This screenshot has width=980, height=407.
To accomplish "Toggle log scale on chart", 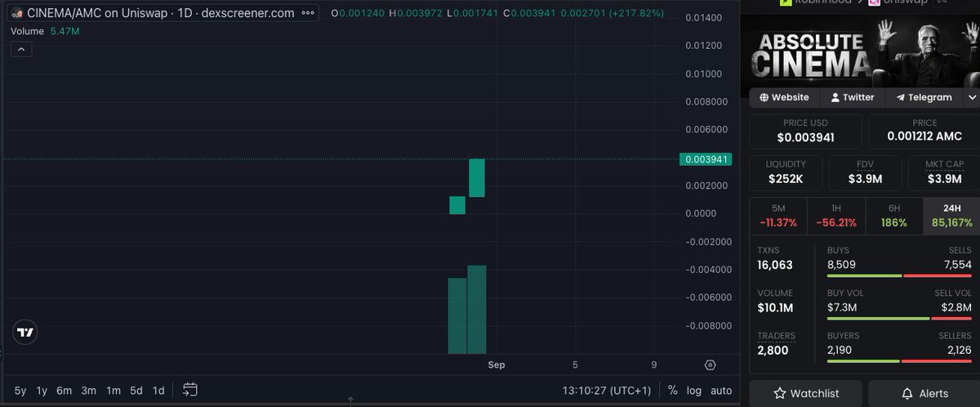I will coord(694,390).
